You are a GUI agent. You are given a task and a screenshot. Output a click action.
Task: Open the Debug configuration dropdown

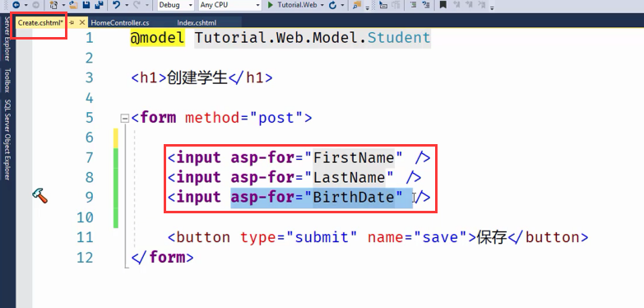click(x=176, y=5)
